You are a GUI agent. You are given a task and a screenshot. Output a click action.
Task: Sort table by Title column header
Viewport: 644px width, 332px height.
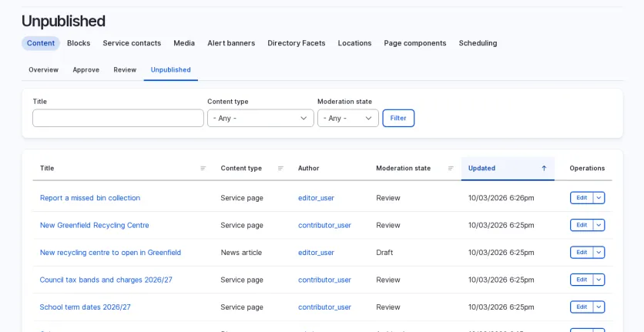47,169
